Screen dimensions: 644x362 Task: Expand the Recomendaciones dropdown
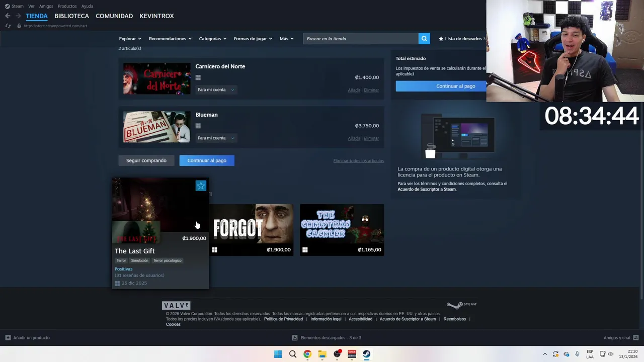170,39
